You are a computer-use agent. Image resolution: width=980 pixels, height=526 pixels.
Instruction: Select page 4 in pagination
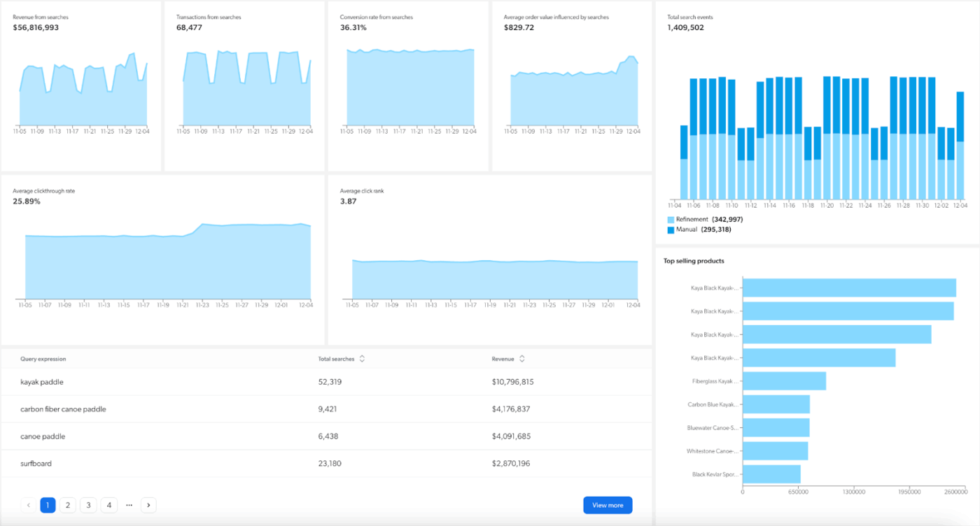coord(108,505)
